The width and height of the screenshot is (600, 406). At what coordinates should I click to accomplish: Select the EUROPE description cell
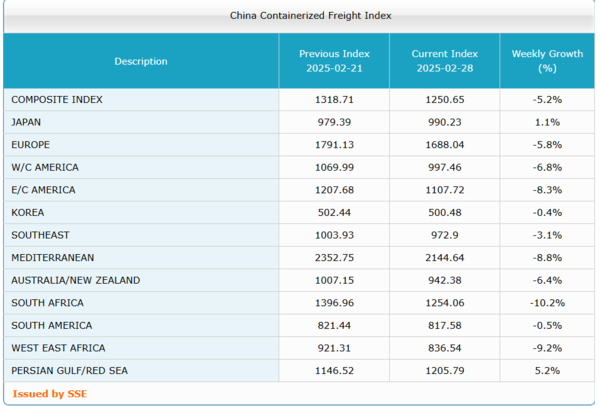click(x=31, y=145)
